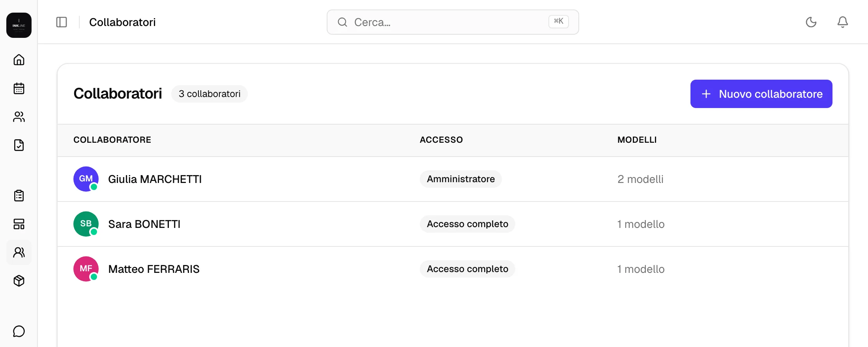This screenshot has width=868, height=347.
Task: Open the clipboard list icon in the sidebar
Action: [19, 196]
